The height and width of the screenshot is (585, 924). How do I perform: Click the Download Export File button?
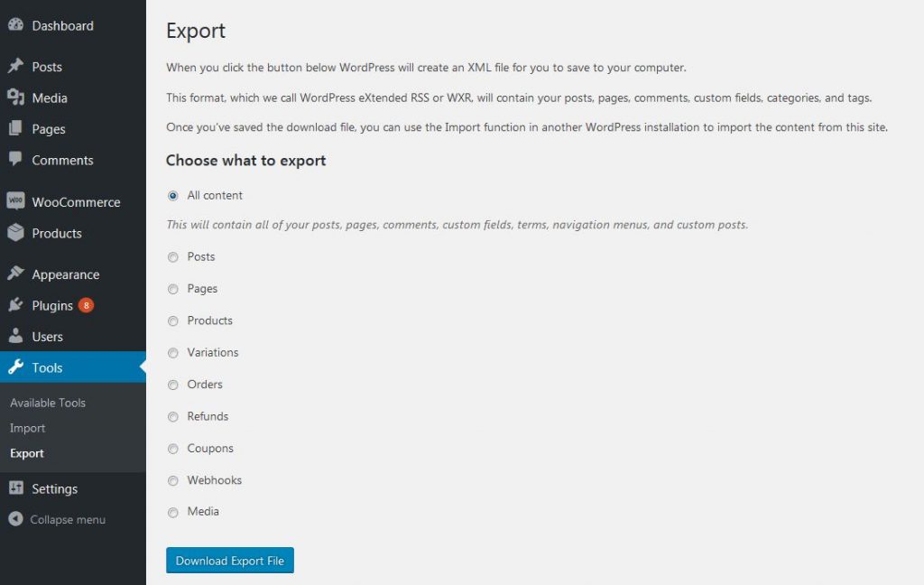coord(230,561)
